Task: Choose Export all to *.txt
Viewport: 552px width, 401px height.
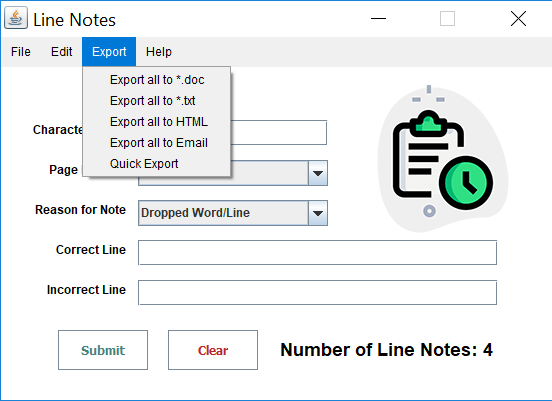Action: 157,101
